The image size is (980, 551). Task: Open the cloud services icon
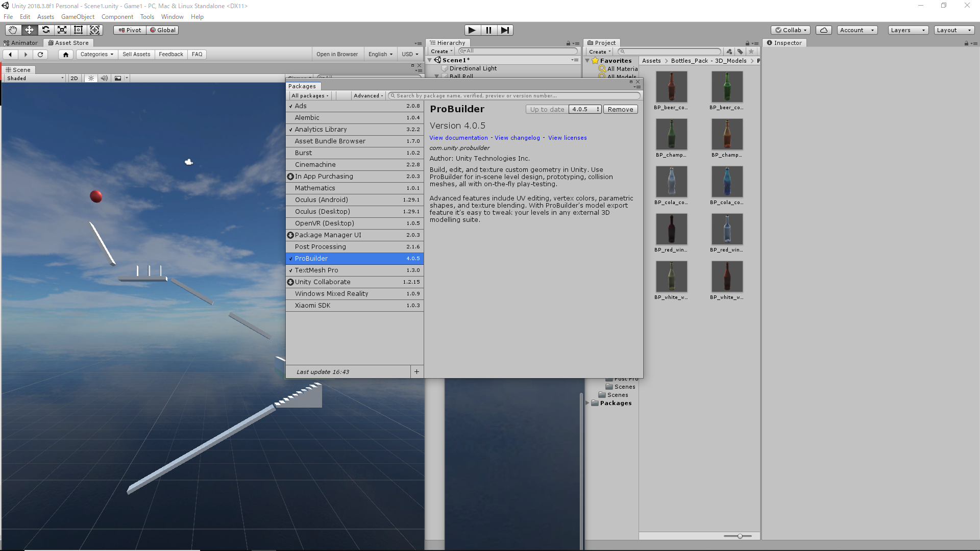tap(824, 30)
